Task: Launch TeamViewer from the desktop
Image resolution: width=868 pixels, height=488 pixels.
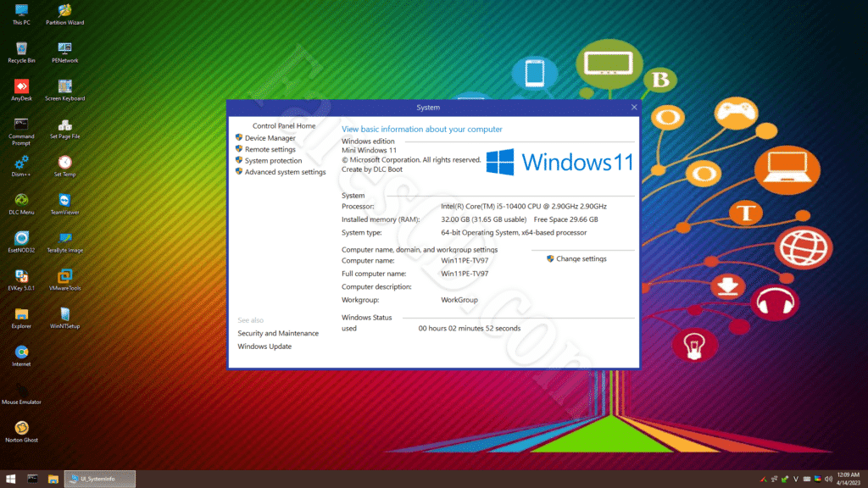Action: pos(64,203)
